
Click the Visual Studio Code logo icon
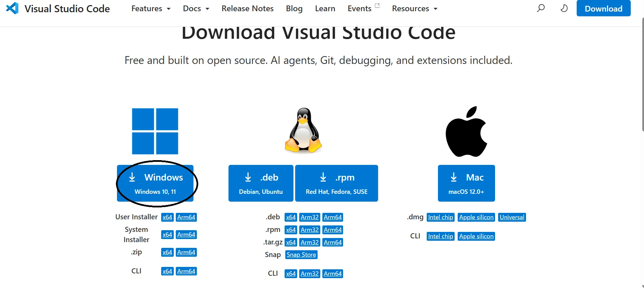click(x=12, y=8)
